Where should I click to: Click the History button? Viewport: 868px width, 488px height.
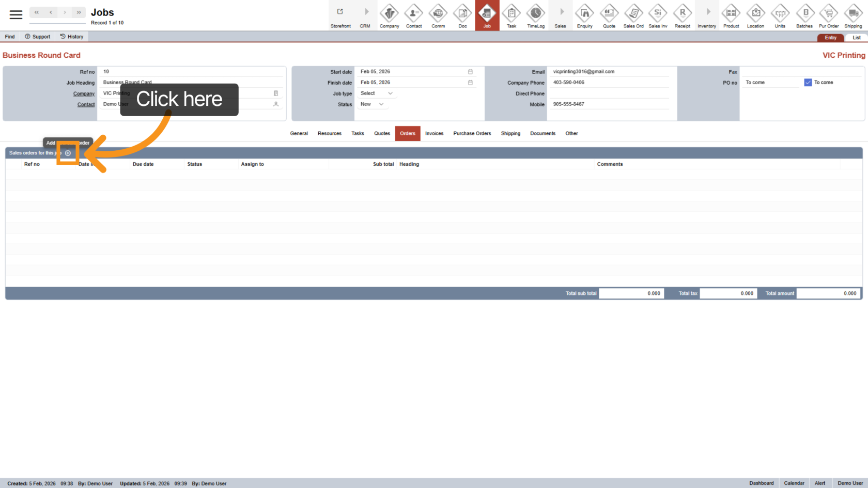click(71, 37)
